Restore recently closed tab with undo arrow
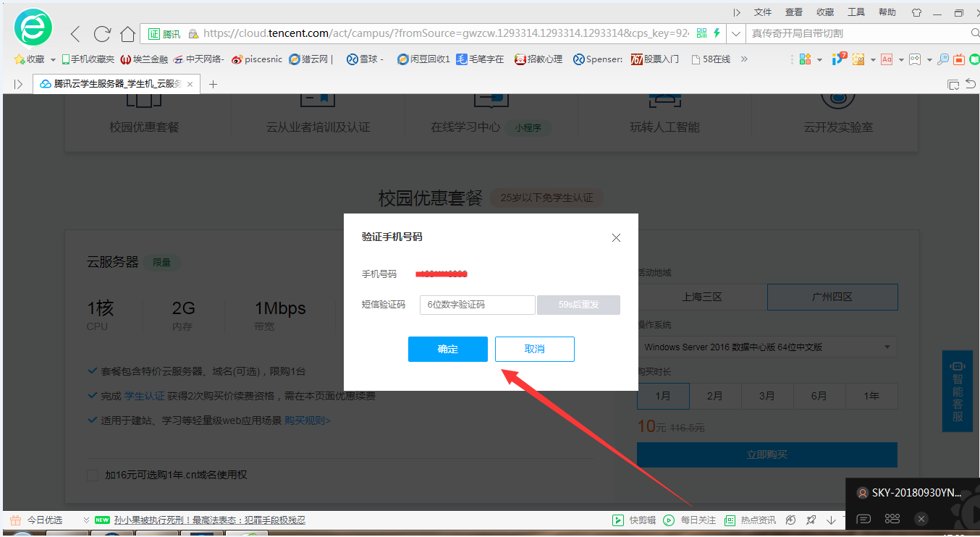This screenshot has height=537, width=980. (971, 85)
